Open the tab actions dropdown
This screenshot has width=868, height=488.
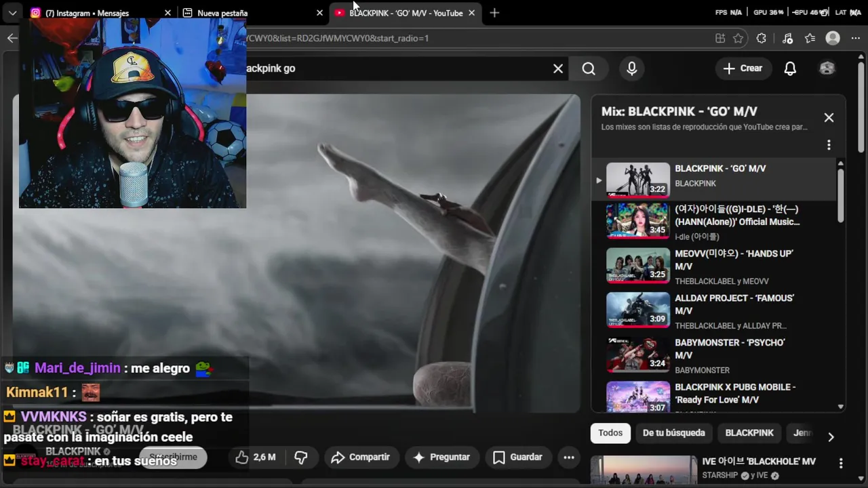click(12, 13)
